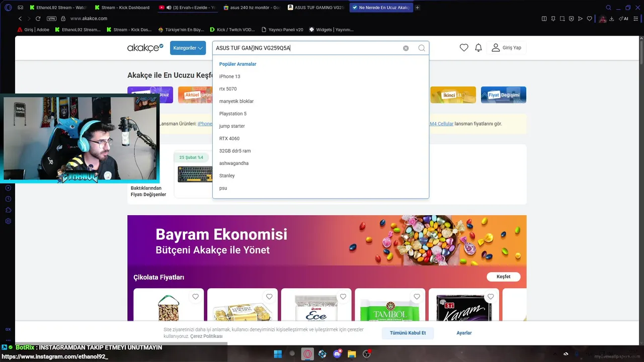This screenshot has width=644, height=362.
Task: Reload the page
Action: [38, 19]
